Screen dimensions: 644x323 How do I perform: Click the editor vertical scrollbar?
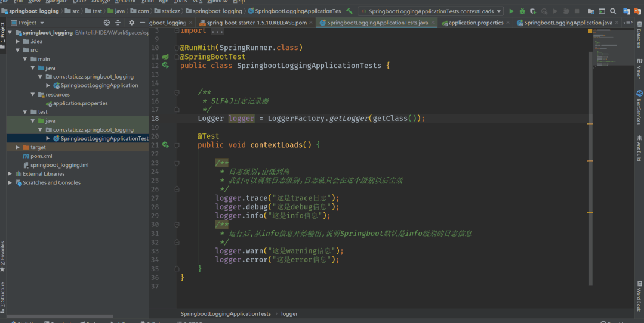pos(591,168)
